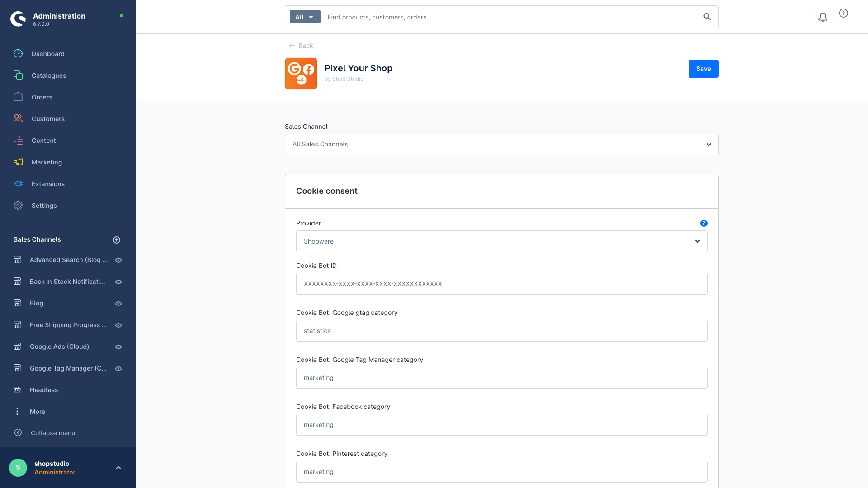868x488 pixels.
Task: Toggle visibility for Back In Stock channel
Action: click(x=118, y=282)
